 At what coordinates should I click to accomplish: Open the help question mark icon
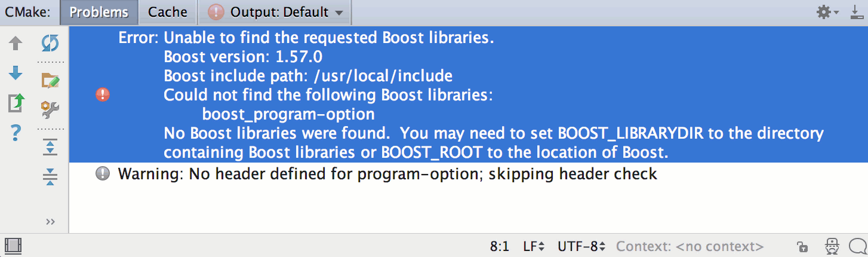click(x=16, y=132)
